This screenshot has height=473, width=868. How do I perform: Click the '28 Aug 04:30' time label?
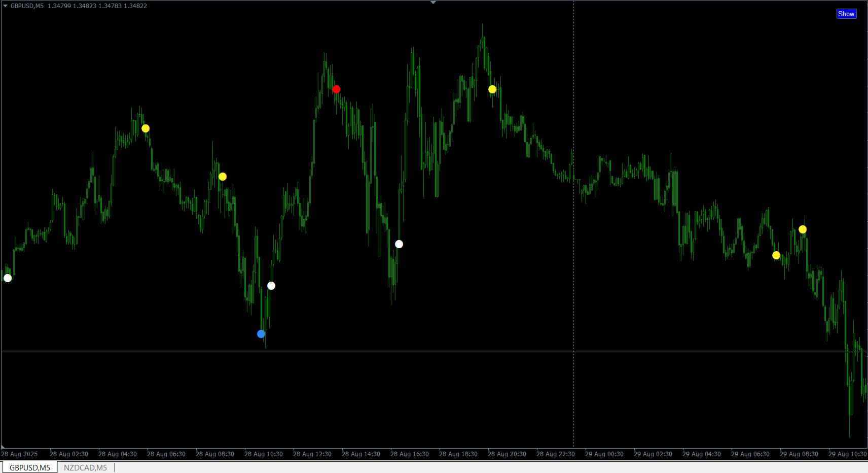point(118,454)
